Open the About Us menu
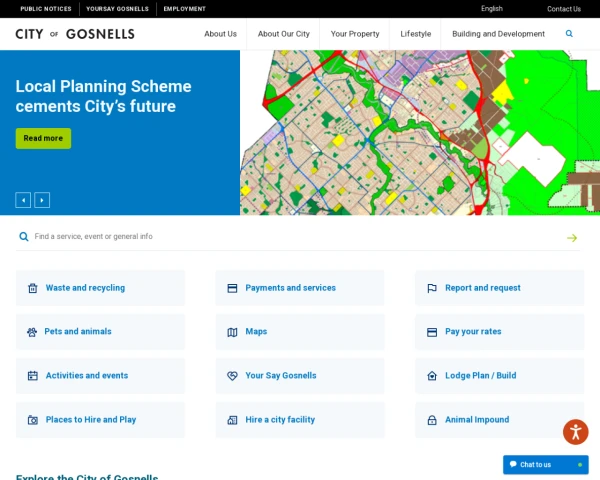Screen dimensions: 600x480 pos(220,34)
